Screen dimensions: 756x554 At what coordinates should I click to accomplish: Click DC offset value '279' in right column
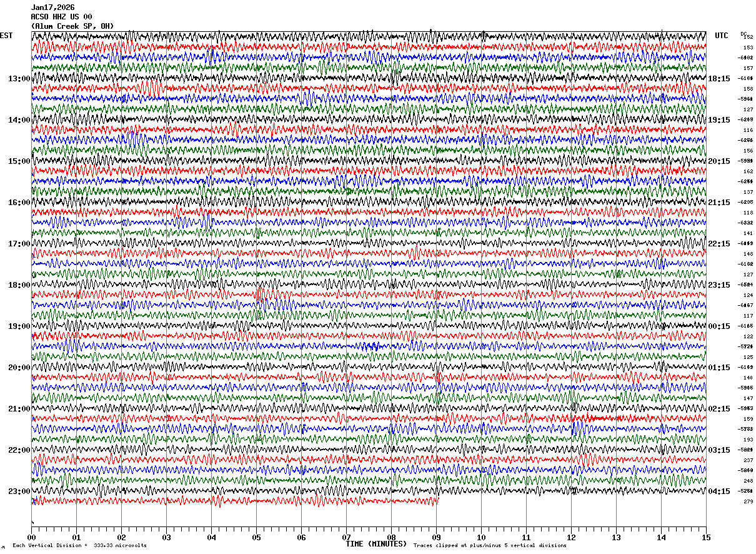point(748,501)
